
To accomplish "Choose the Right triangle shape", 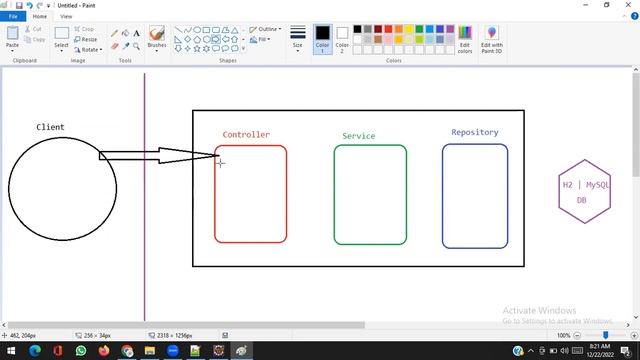I will [x=178, y=39].
